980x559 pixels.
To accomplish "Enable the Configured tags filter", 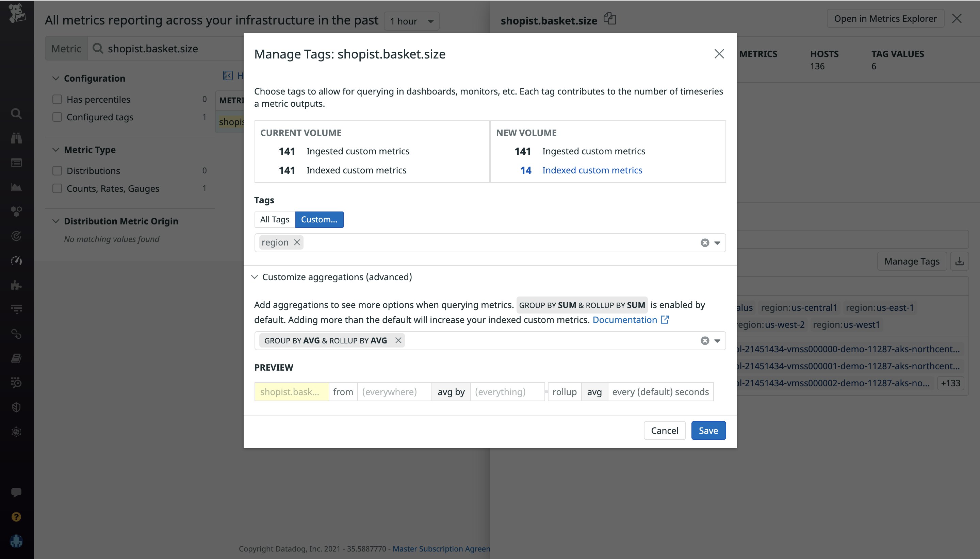I will point(57,117).
